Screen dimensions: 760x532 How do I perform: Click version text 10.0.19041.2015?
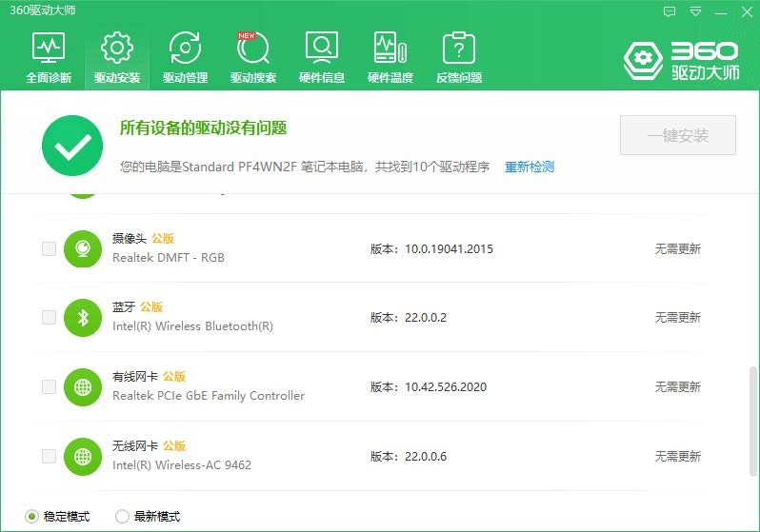point(449,249)
